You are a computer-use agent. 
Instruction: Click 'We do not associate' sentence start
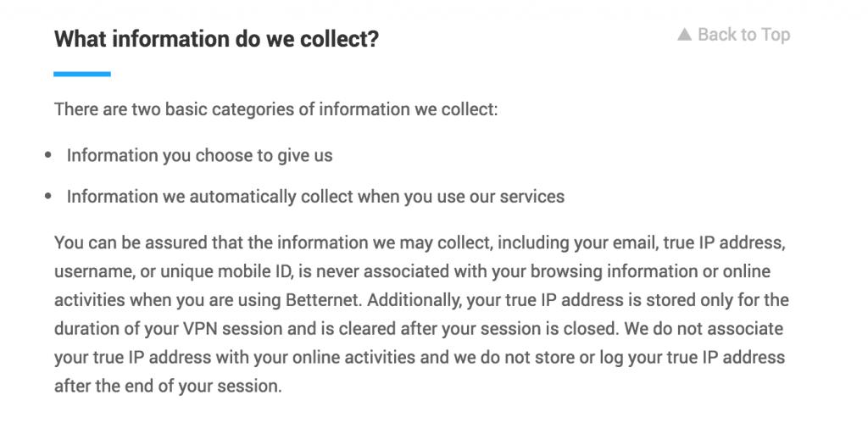(704, 329)
